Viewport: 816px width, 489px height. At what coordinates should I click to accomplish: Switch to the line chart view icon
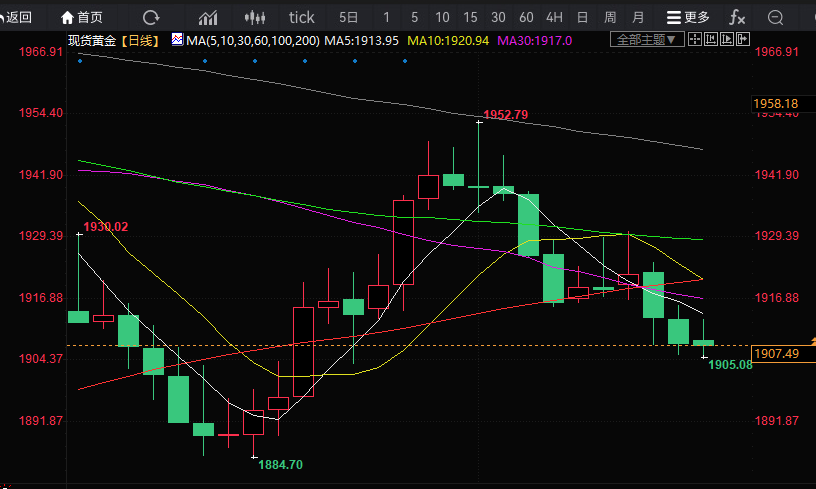209,17
